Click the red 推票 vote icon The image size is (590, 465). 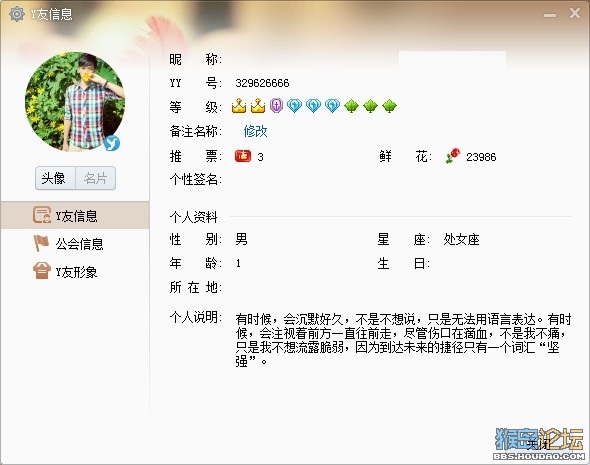(243, 156)
